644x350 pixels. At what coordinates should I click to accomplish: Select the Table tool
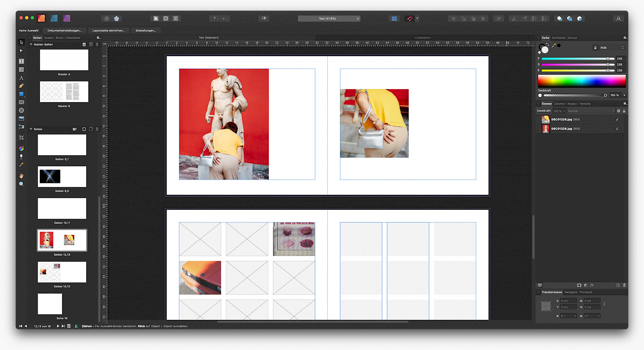click(21, 69)
